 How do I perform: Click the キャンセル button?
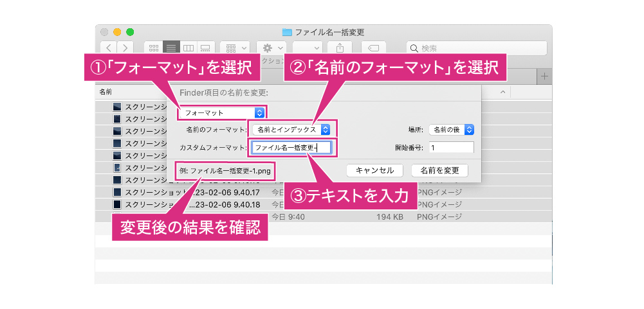point(374,170)
